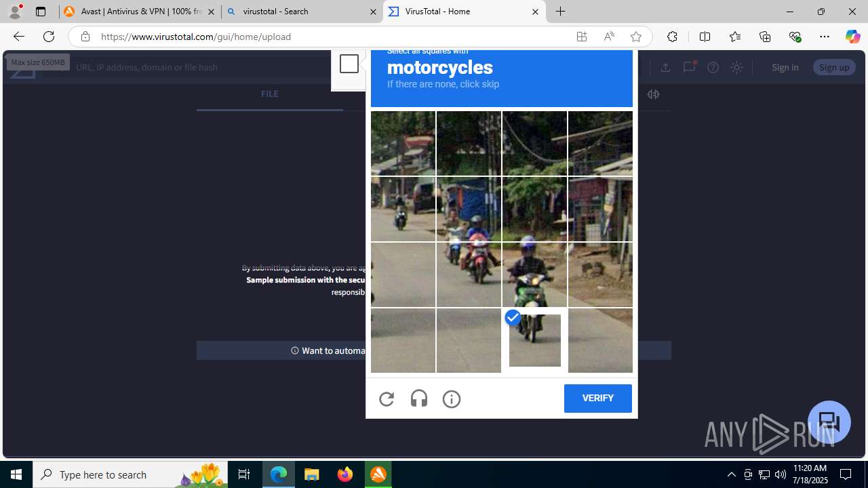The image size is (868, 488).
Task: Open the Favorites list icon
Action: (734, 37)
